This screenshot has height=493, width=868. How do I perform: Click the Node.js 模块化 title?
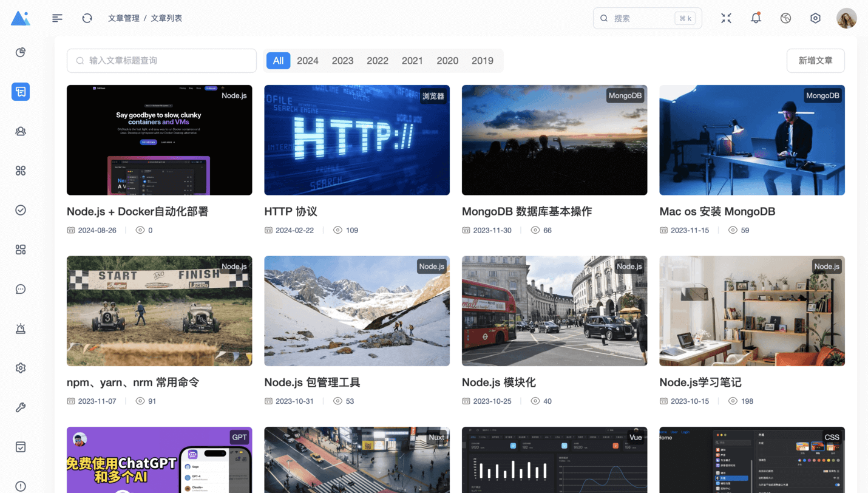(x=498, y=382)
